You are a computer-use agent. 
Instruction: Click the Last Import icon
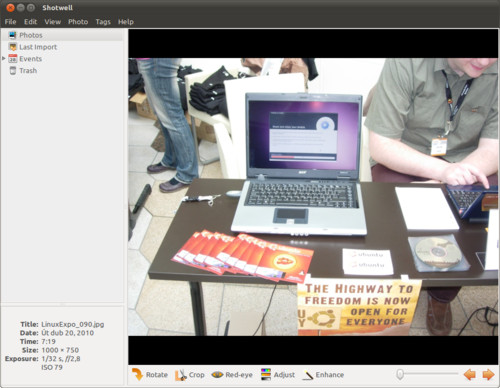pyautogui.click(x=13, y=47)
